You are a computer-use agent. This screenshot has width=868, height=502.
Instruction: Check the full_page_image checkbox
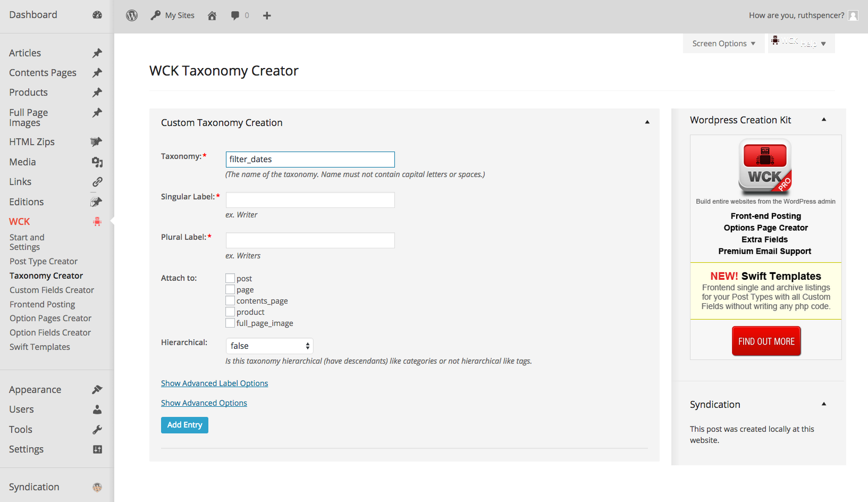(x=230, y=323)
